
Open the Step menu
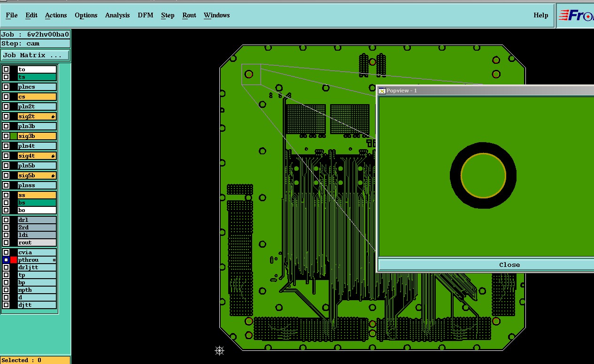click(168, 15)
